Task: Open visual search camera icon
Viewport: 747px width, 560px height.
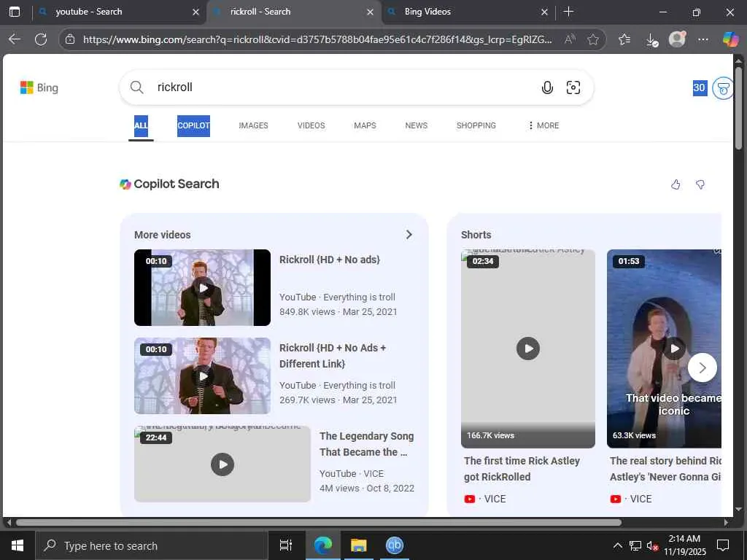Action: 573,87
